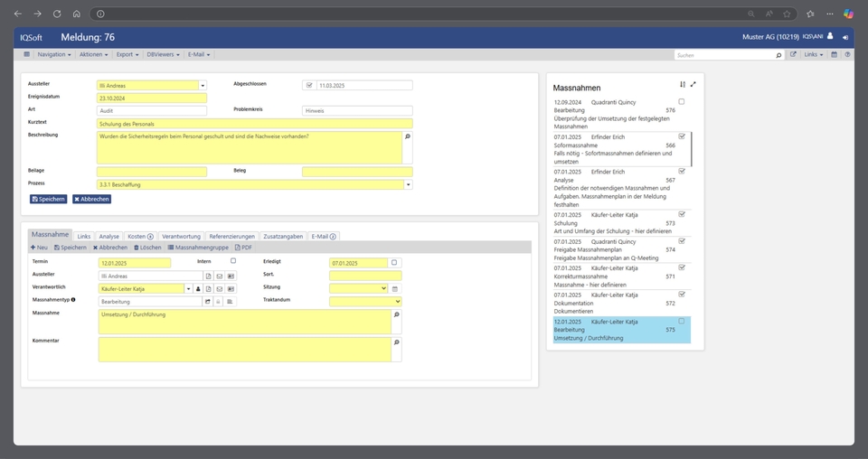
Task: Expand the Massnahmen panel to fullscreen
Action: (x=693, y=84)
